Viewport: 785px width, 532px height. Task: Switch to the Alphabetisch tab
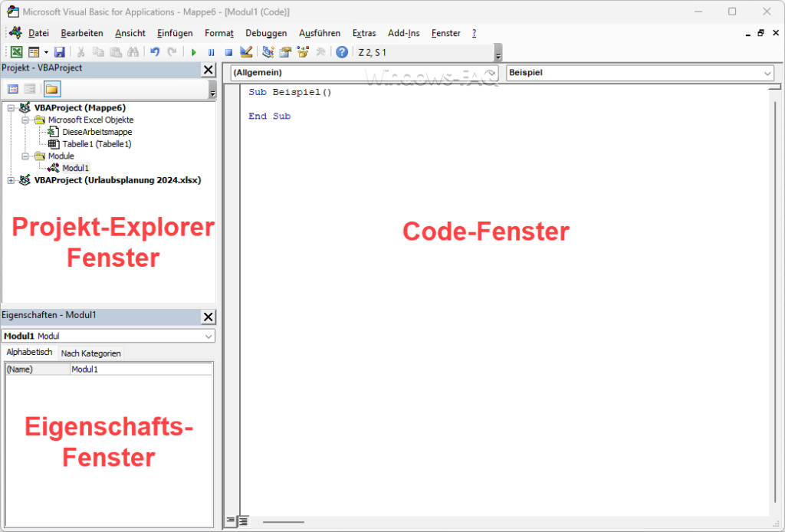(29, 353)
